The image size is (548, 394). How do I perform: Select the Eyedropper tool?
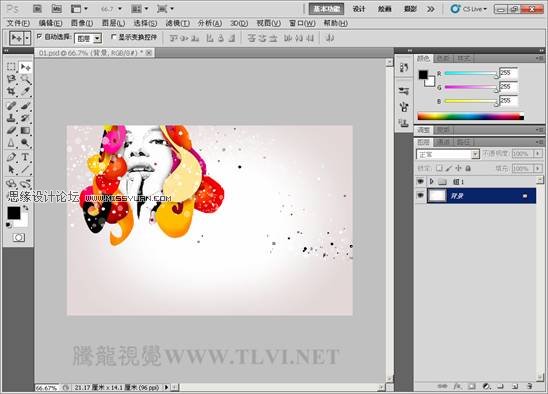(x=25, y=92)
